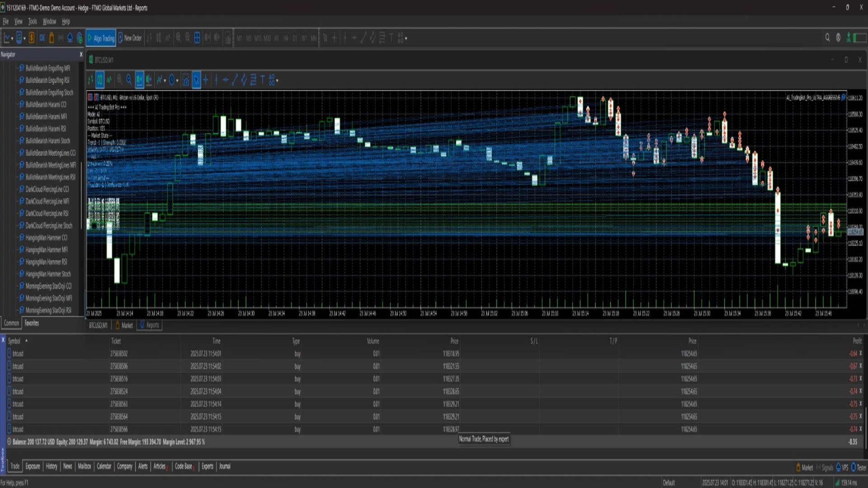Select HangingMan Hammer CCI expert in Navigator
Screen dimensions: 868x488
[46, 238]
